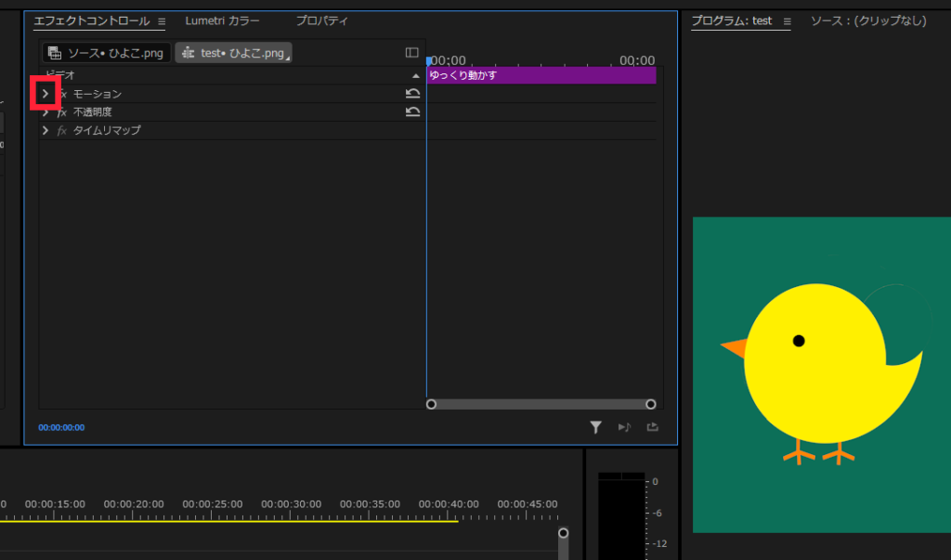Select the ゆっくり動かす clip bar
951x560 pixels.
click(x=541, y=75)
